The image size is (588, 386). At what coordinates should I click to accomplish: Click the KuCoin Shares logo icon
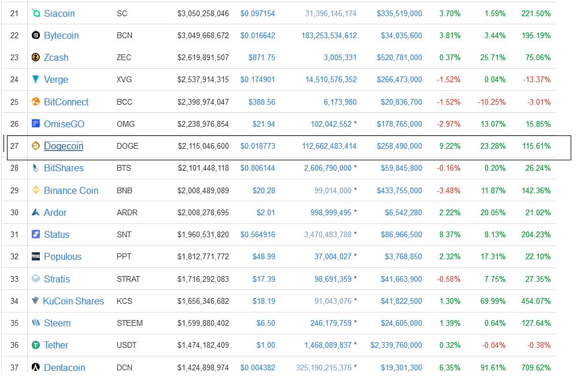pyautogui.click(x=35, y=300)
